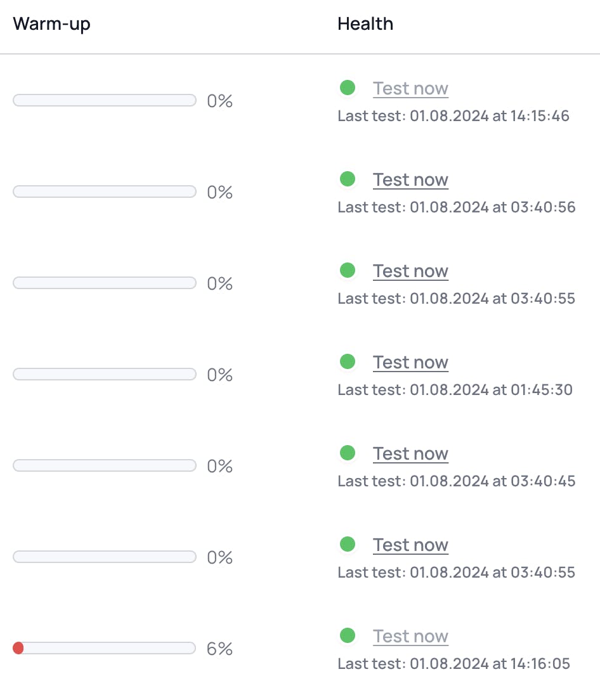
Task: Click green health dot above the 14:15:46 timestamp
Action: click(x=348, y=87)
